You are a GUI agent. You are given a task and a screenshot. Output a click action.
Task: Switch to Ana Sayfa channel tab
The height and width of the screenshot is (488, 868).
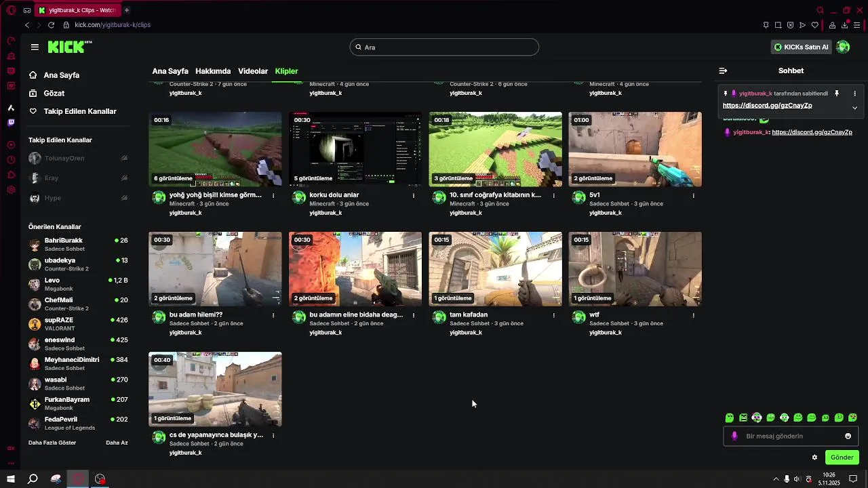coord(170,71)
